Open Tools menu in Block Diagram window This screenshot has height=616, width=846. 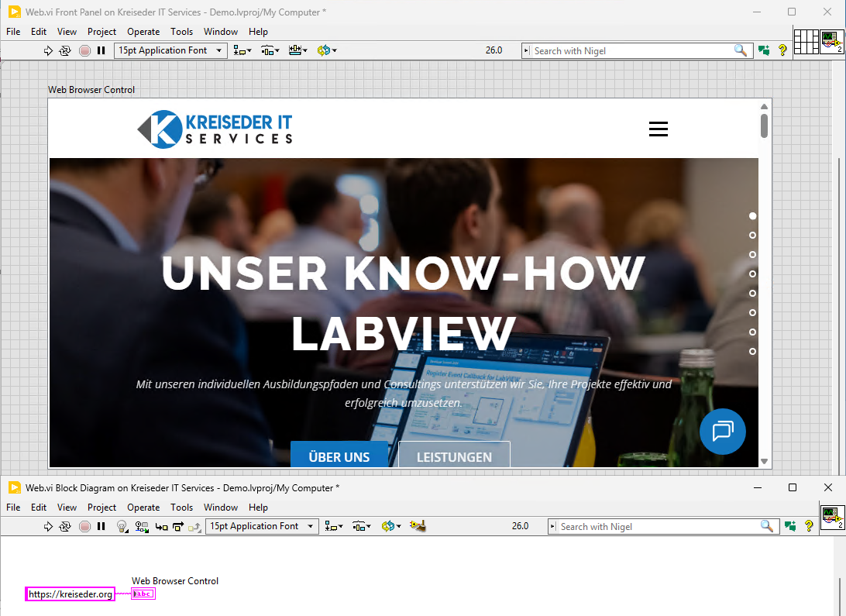181,508
